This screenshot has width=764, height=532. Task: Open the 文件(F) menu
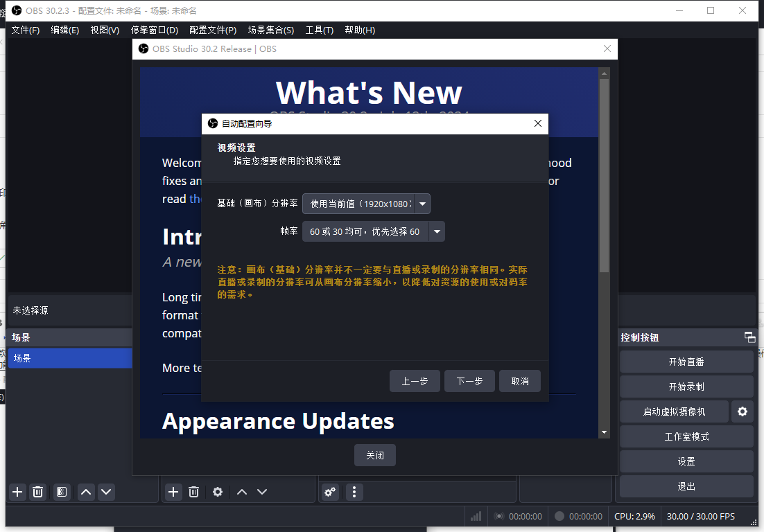point(26,30)
